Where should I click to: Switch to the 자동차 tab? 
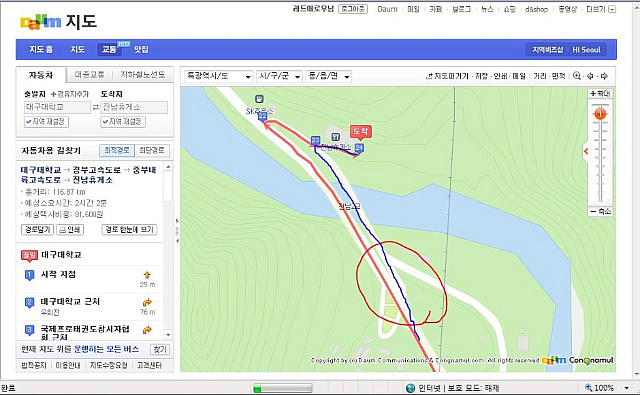click(41, 75)
